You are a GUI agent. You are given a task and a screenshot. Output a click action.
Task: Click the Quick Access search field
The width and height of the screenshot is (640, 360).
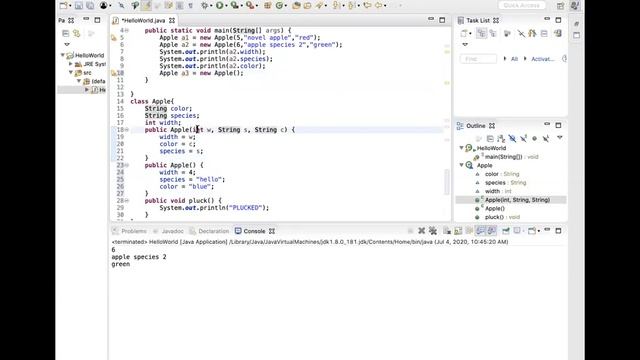coord(522,5)
